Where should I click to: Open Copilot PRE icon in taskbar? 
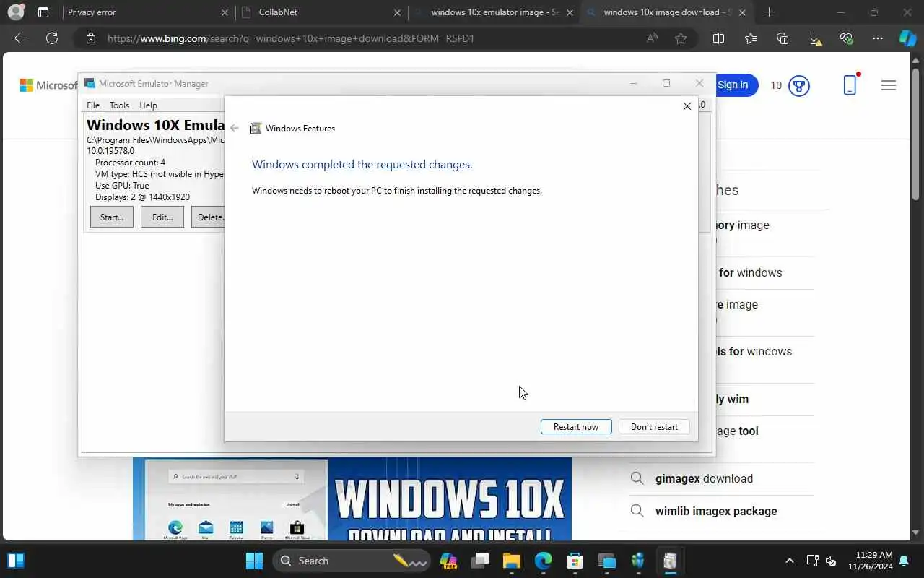coord(448,561)
